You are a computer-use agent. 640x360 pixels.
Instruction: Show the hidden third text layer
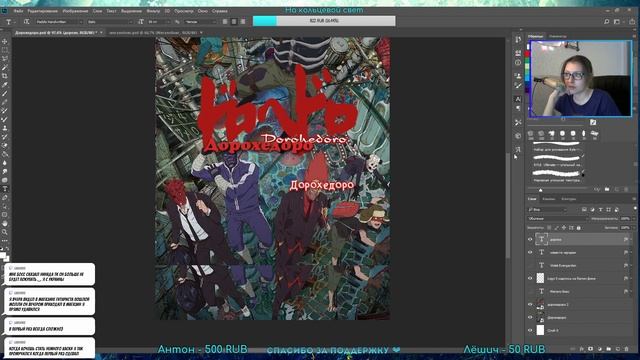(530, 266)
